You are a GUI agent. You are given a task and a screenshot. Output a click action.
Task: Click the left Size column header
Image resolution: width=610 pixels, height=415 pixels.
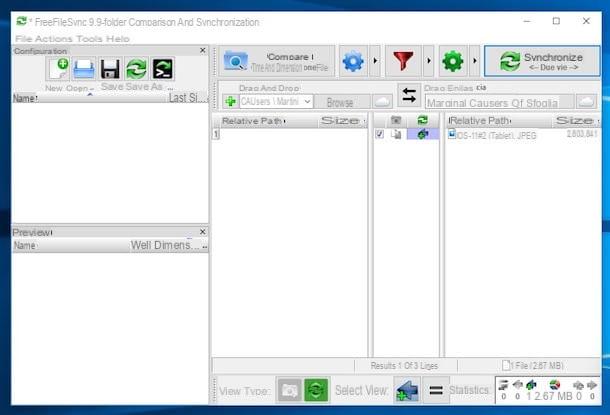342,121
